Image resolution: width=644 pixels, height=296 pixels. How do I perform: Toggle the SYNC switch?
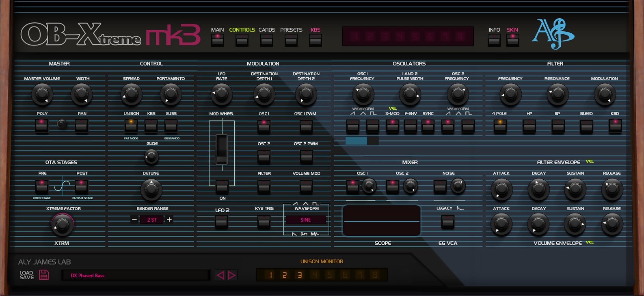tap(428, 126)
